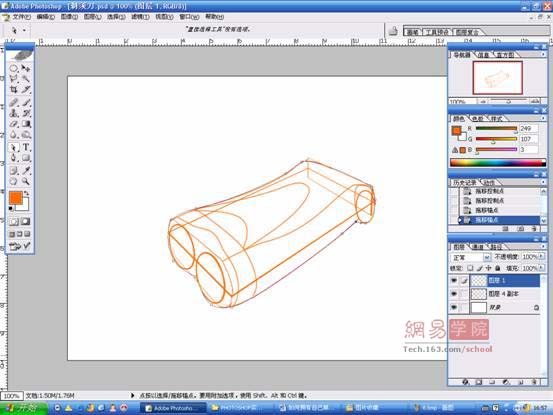Switch to the 路径 tab in layers palette
The width and height of the screenshot is (553, 415).
pyautogui.click(x=496, y=246)
